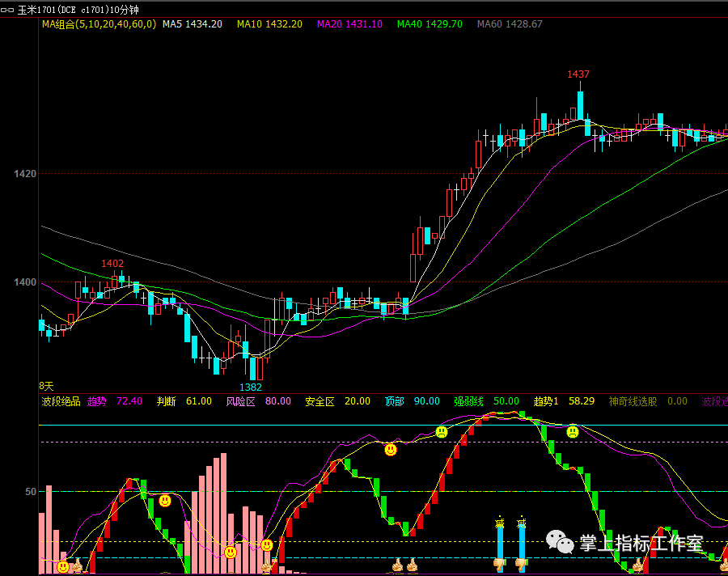
Task: Click the 趋势 72.40 indicator value
Action: 115,401
